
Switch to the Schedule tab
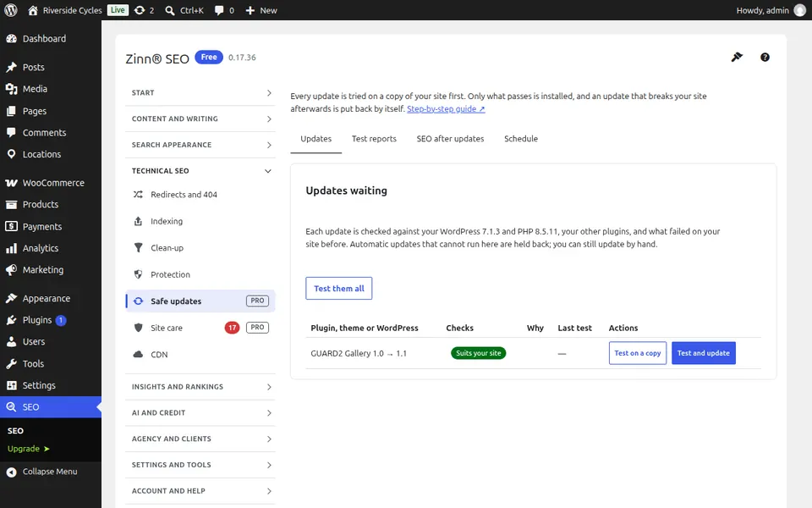click(521, 139)
